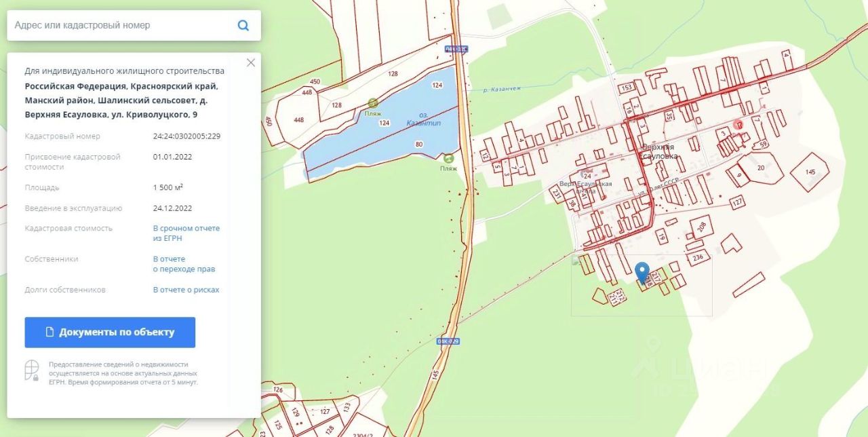The width and height of the screenshot is (868, 437).
Task: Click the red point-of-interest marker in the village
Action: pyautogui.click(x=738, y=125)
